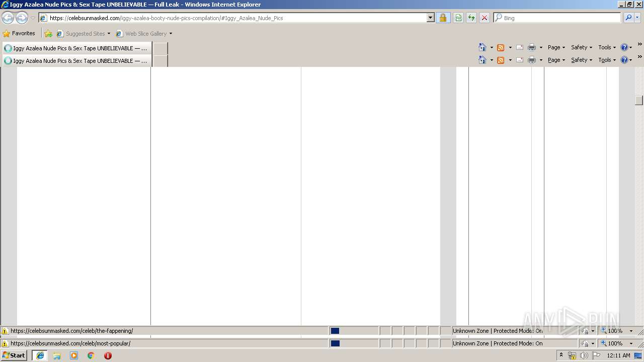Show hidden tray icons arrow
This screenshot has height=362, width=644.
click(561, 355)
